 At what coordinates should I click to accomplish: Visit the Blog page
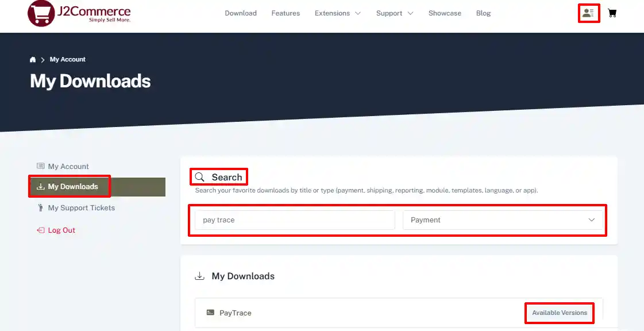pyautogui.click(x=483, y=13)
